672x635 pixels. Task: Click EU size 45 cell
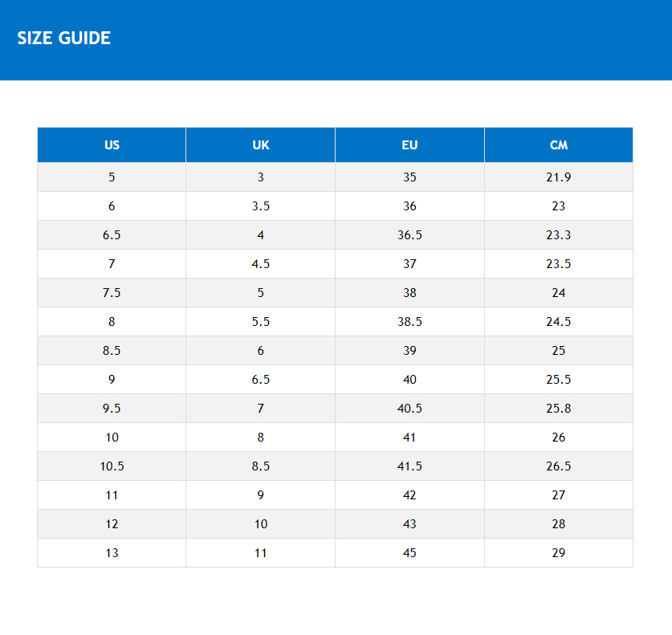409,553
